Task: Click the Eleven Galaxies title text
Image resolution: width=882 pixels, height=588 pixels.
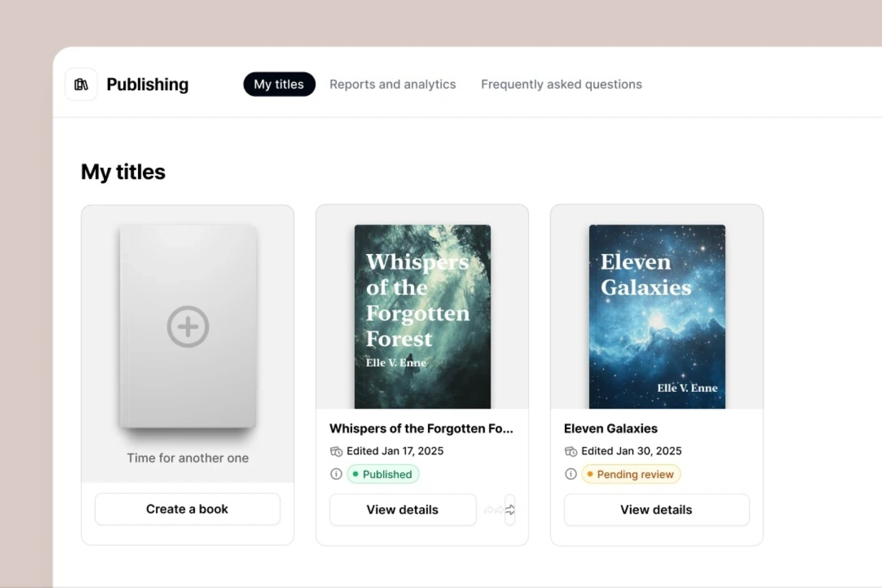Action: 611,428
